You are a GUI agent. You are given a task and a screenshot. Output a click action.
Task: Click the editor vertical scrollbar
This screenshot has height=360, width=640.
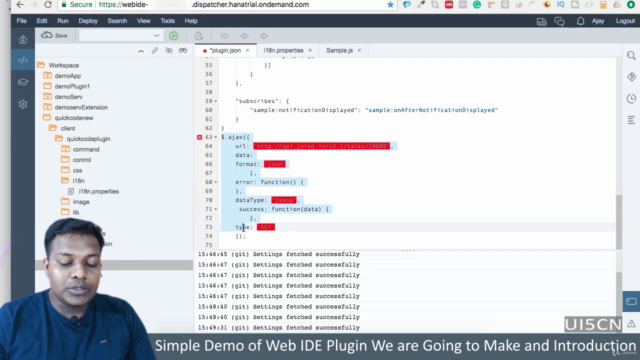(x=619, y=222)
